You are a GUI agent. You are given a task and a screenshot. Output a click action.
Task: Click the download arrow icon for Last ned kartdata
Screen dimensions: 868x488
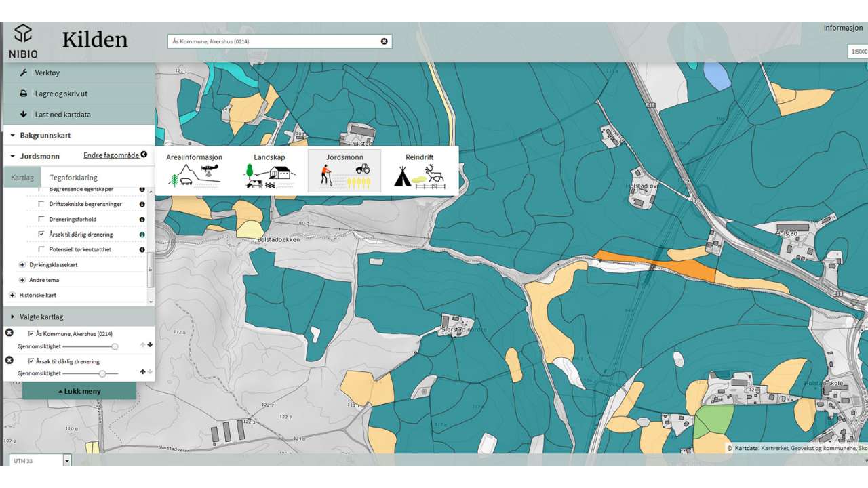pos(23,114)
